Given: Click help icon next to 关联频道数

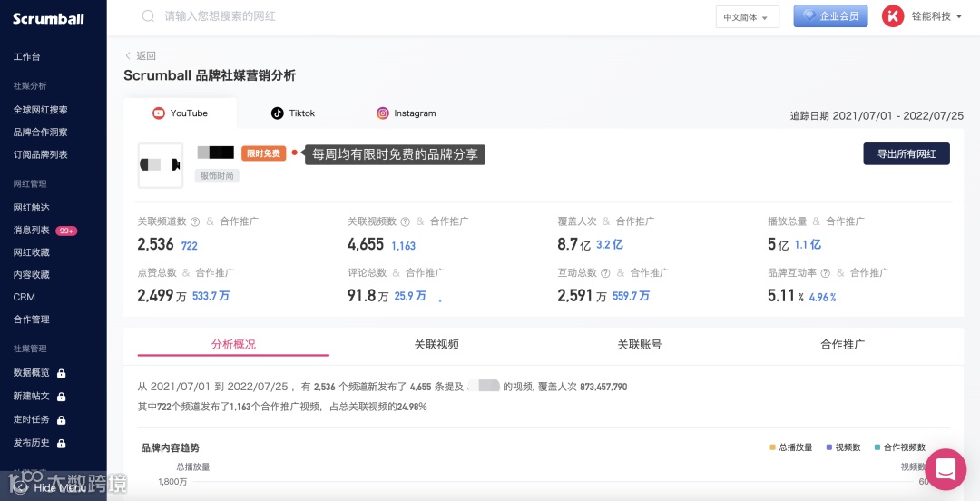Looking at the screenshot, I should pos(195,221).
